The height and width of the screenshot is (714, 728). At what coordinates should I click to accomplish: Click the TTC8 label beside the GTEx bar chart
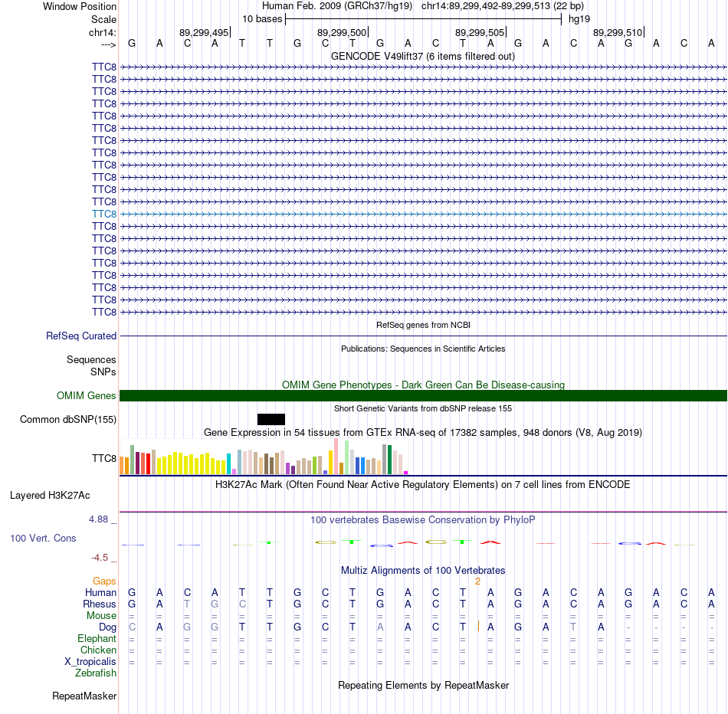104,459
